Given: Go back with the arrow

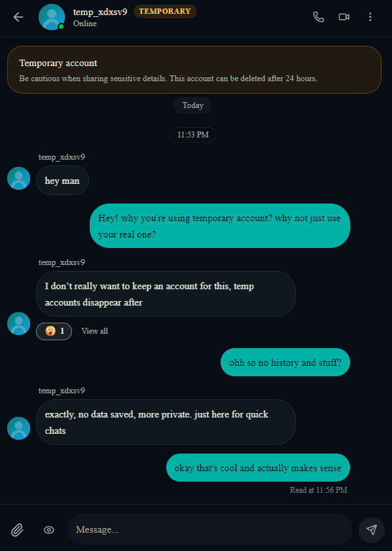Looking at the screenshot, I should [18, 17].
